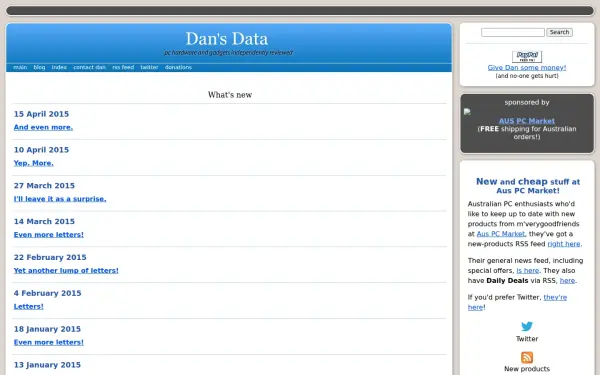
Task: Open the AUS PC Market sponsor link
Action: click(527, 121)
